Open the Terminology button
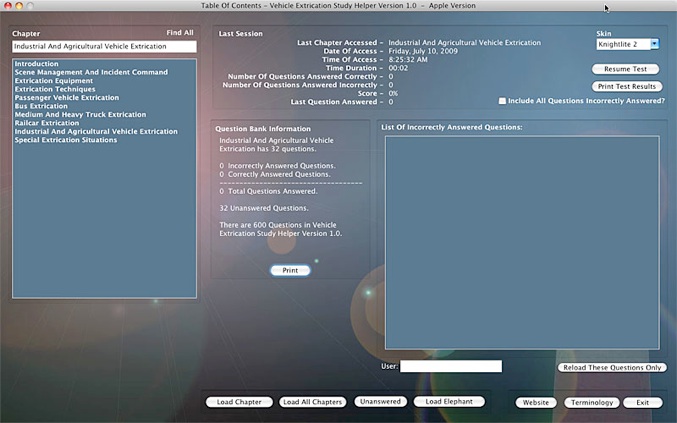This screenshot has height=423, width=677. click(592, 402)
